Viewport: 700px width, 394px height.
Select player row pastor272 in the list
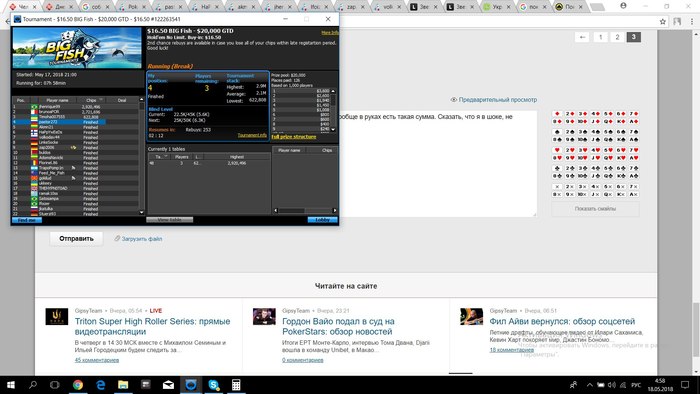(59, 122)
